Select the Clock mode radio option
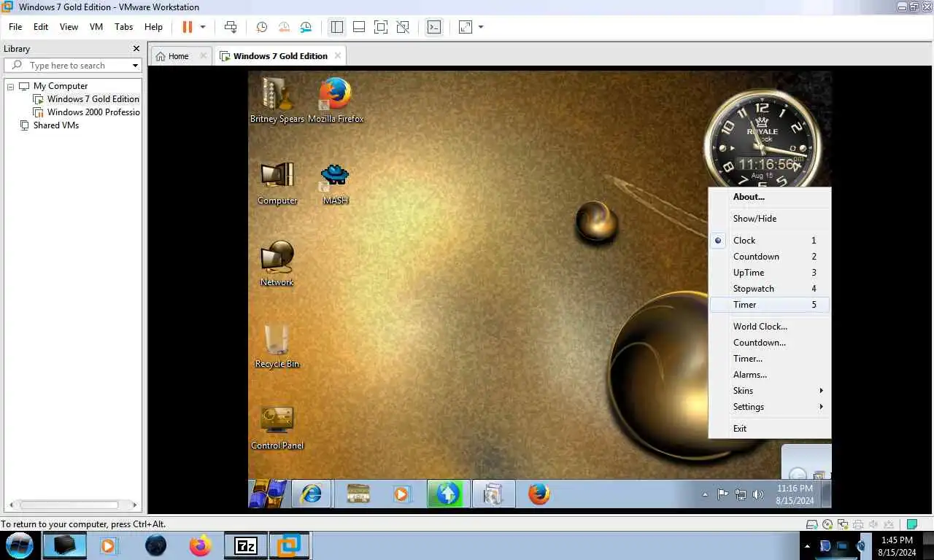 coord(770,241)
